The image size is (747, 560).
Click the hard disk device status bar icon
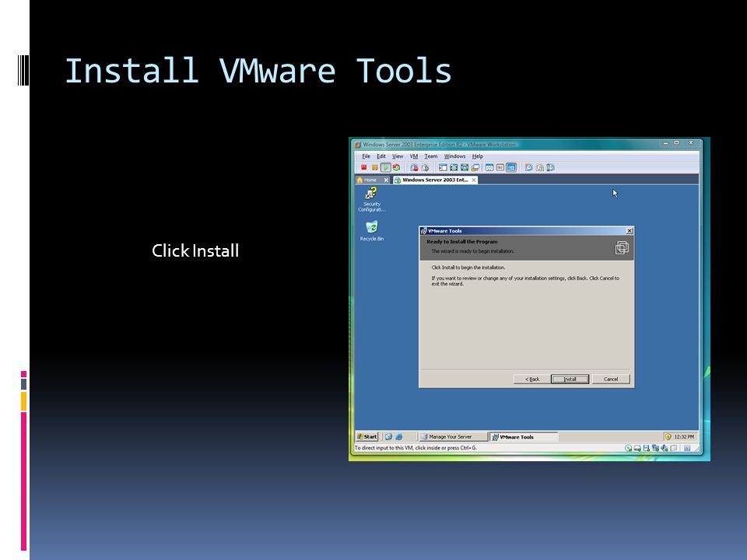[x=637, y=448]
